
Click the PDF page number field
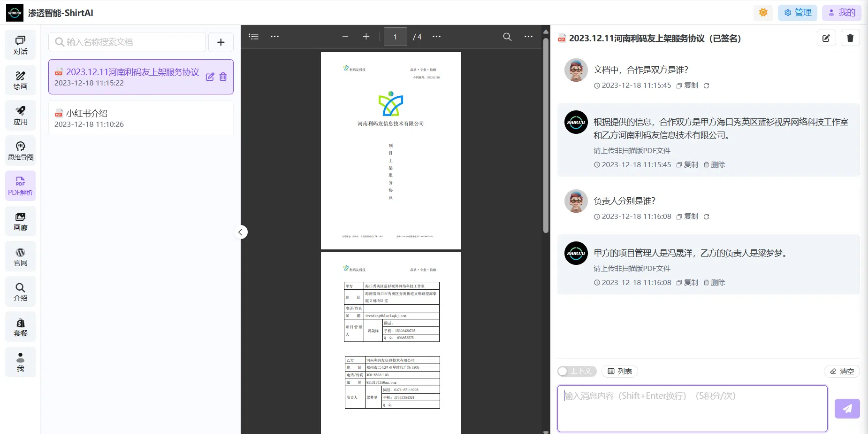pyautogui.click(x=396, y=37)
